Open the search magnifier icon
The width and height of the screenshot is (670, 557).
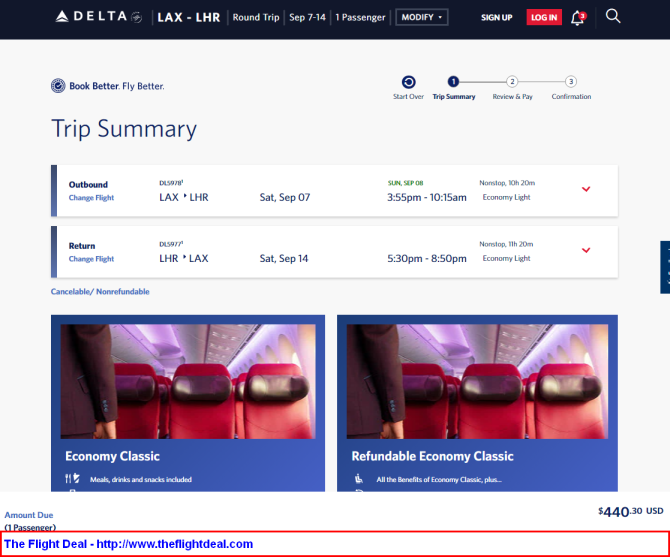pyautogui.click(x=613, y=16)
